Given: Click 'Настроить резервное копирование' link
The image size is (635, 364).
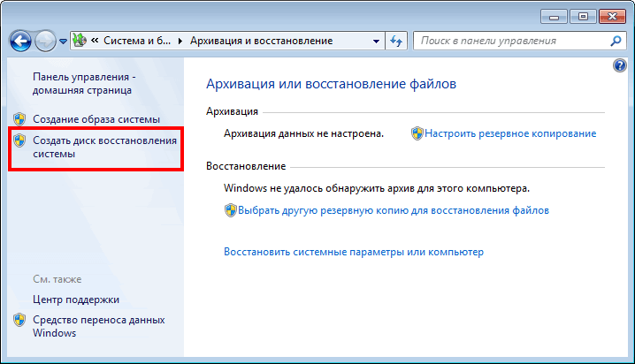Looking at the screenshot, I should click(x=510, y=133).
